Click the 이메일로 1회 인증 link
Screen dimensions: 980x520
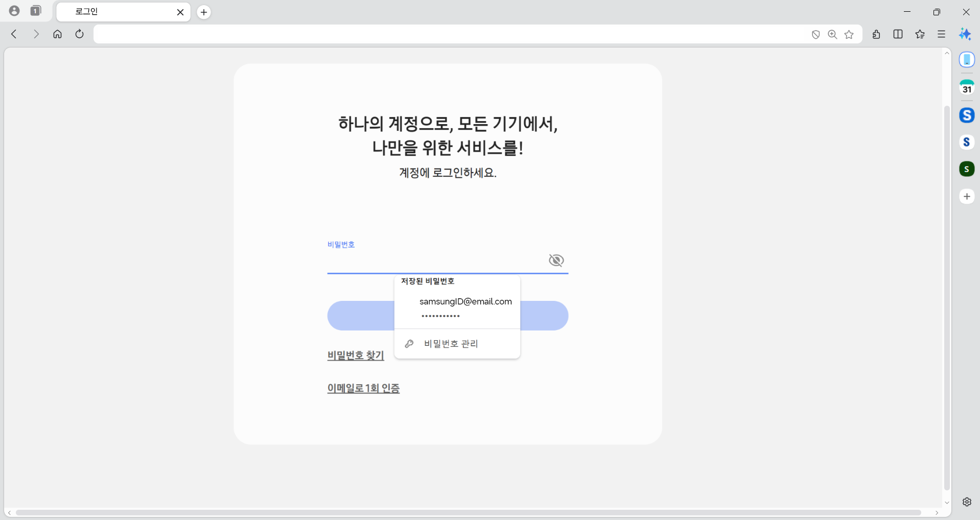click(363, 388)
